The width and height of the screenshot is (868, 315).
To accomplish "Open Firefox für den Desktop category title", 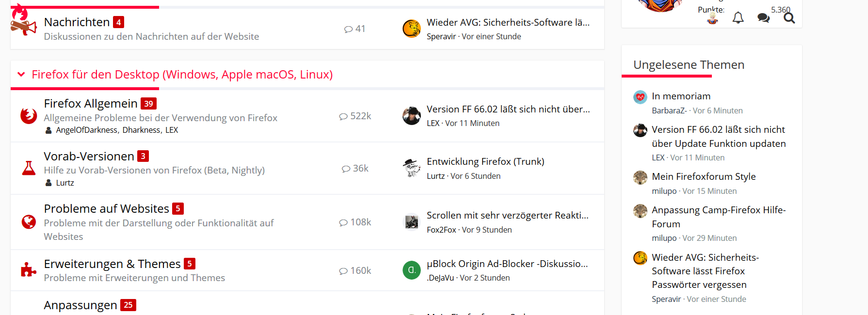I will (182, 74).
